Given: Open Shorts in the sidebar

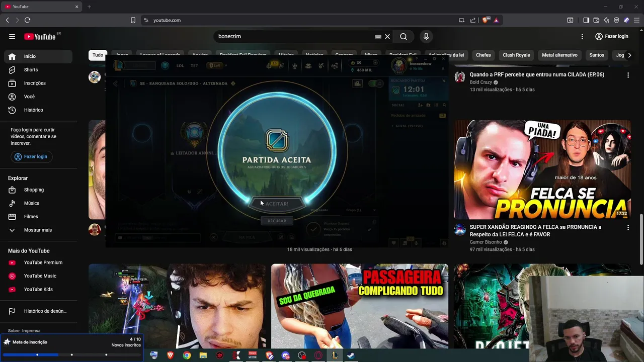Looking at the screenshot, I should click(38, 70).
